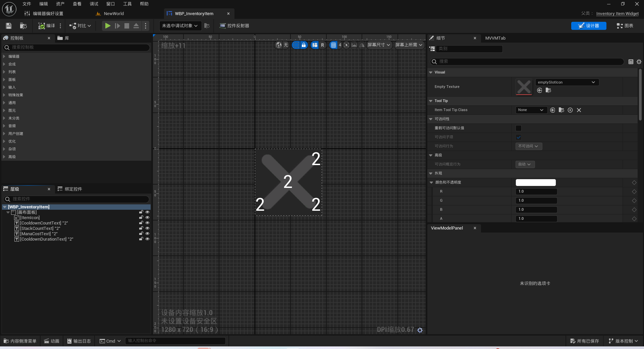644x349 pixels.
Task: Toggle the lock icon in viewport toolbar
Action: (304, 45)
